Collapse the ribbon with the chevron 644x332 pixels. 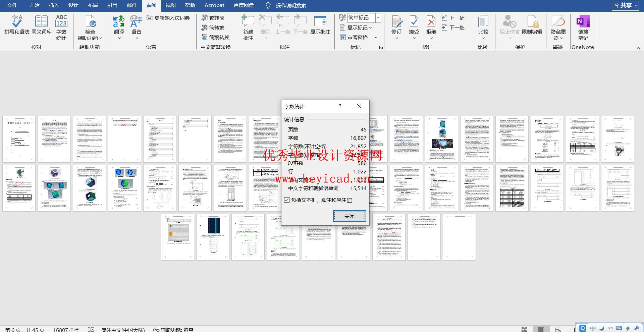(x=638, y=48)
